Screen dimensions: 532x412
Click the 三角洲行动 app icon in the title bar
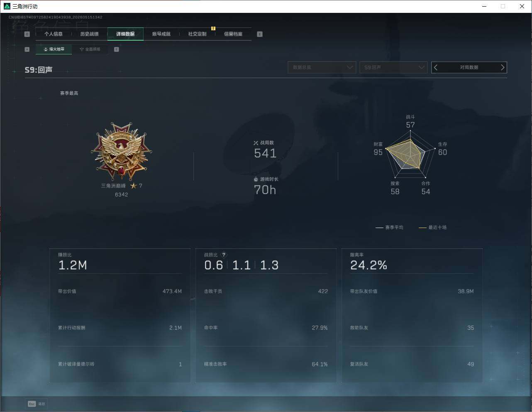point(7,6)
